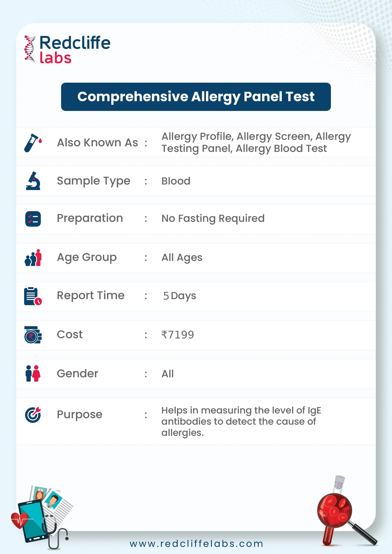Click the microscope Sample Type icon

(x=33, y=181)
